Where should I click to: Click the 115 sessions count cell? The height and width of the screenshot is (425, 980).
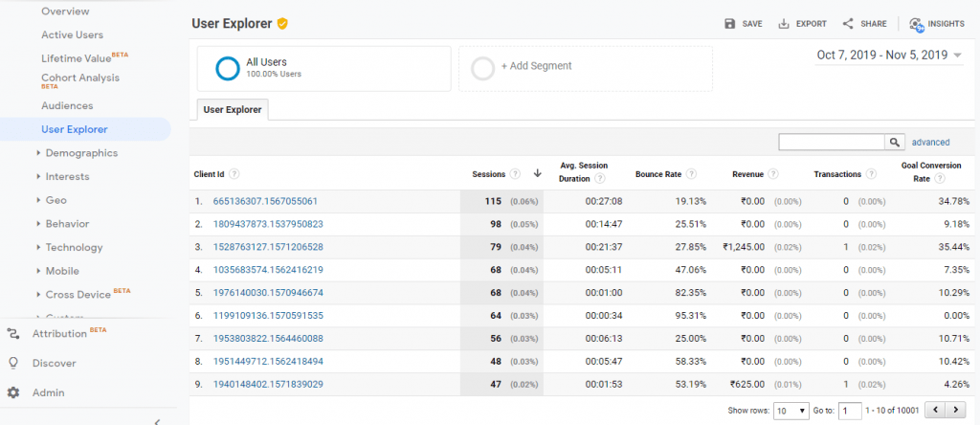coord(494,201)
